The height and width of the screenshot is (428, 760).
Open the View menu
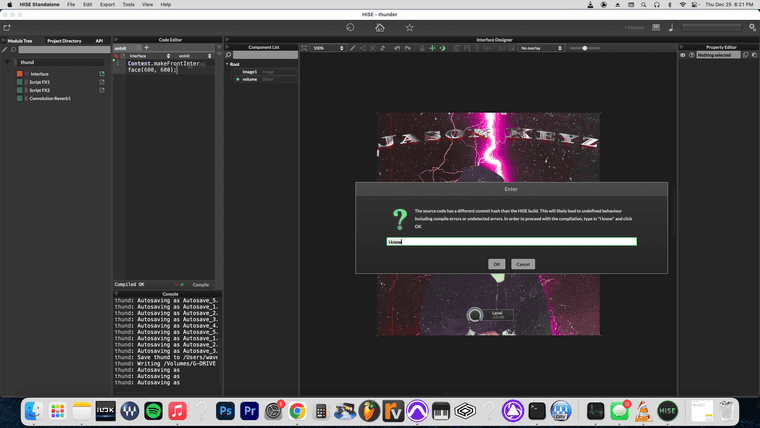coord(147,4)
